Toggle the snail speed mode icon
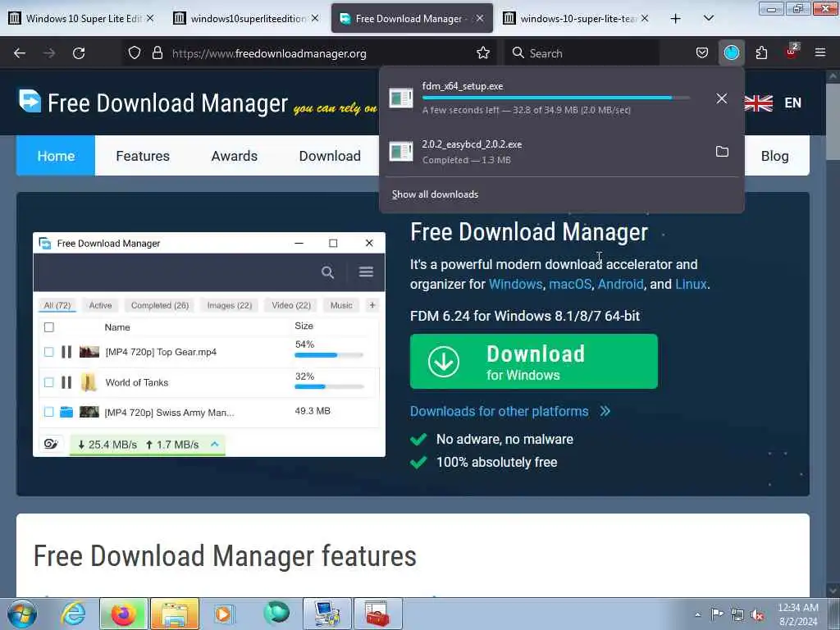The height and width of the screenshot is (630, 840). 52,444
